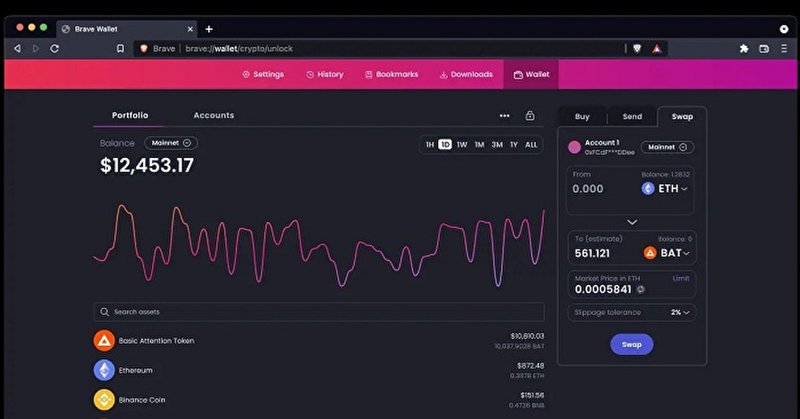
Task: Click the market price 0.0005841 field
Action: click(x=603, y=289)
